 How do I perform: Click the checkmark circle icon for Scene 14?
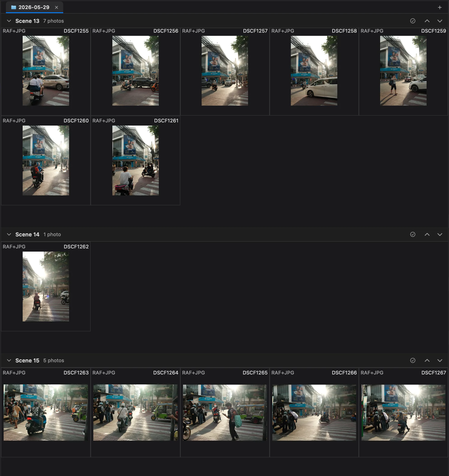point(413,234)
